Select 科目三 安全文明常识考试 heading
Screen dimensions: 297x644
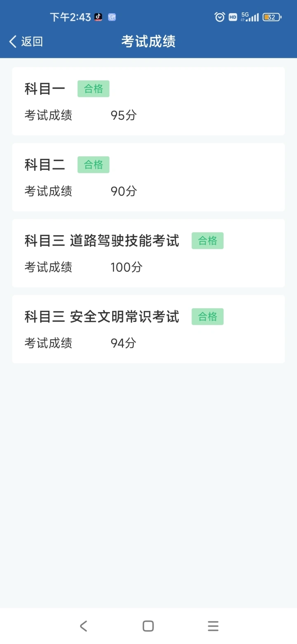[x=102, y=317]
